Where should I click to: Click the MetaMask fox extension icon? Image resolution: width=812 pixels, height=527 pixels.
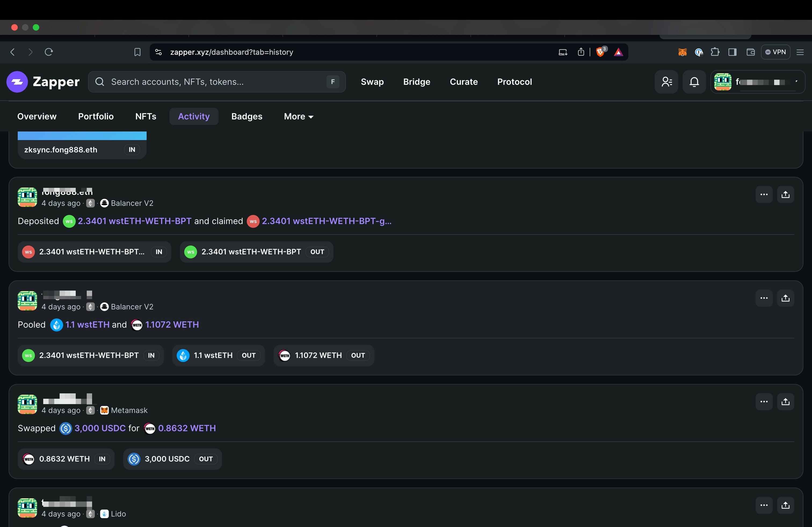(682, 52)
